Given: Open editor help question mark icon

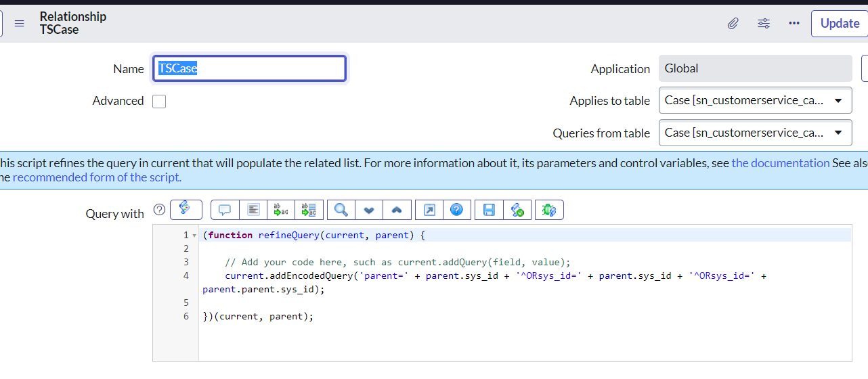Looking at the screenshot, I should click(456, 210).
